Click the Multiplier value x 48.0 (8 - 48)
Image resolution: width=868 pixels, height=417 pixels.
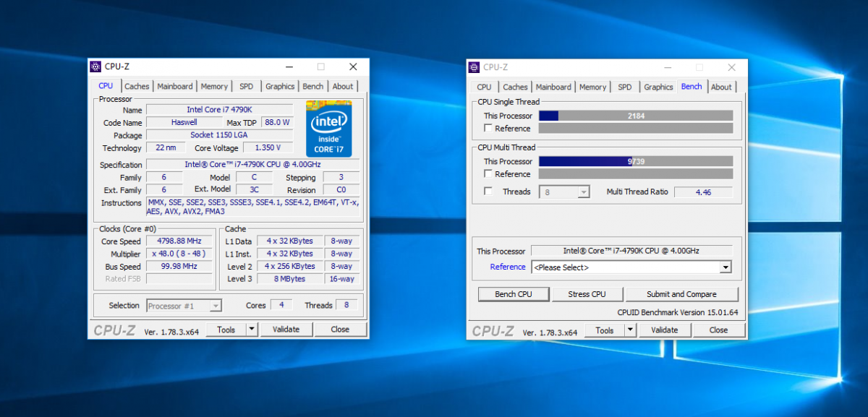[x=179, y=254]
